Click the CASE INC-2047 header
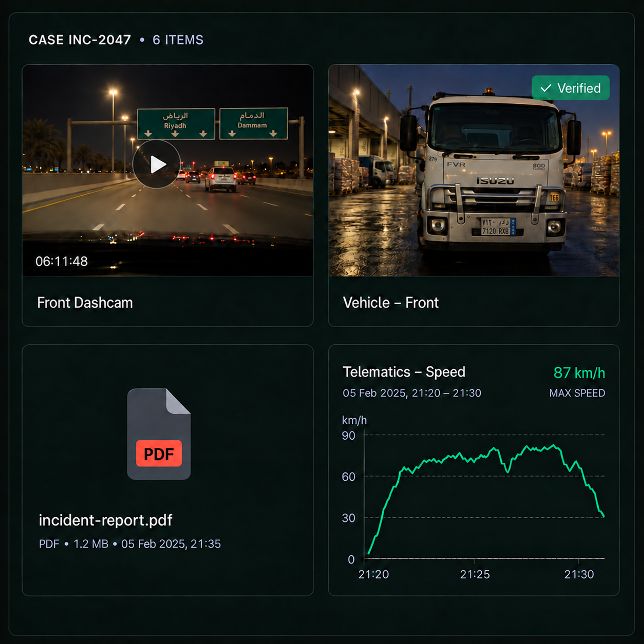Screen dimensions: 644x644 pos(80,40)
